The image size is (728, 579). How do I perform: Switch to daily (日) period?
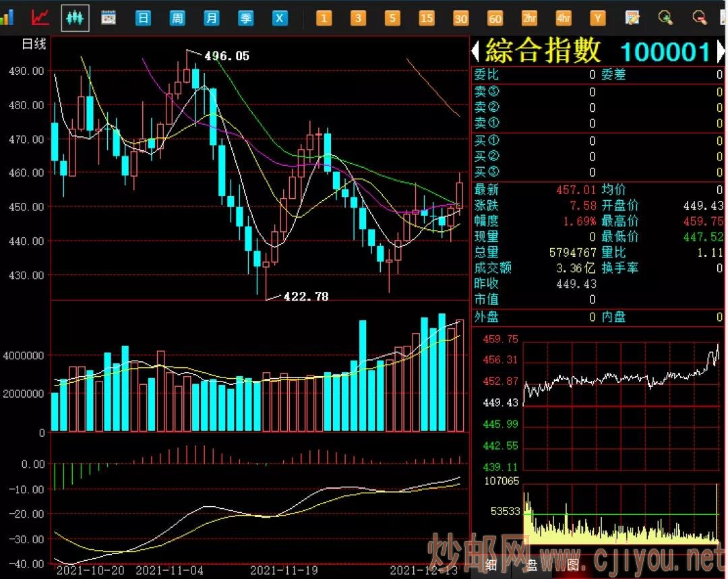tap(143, 18)
